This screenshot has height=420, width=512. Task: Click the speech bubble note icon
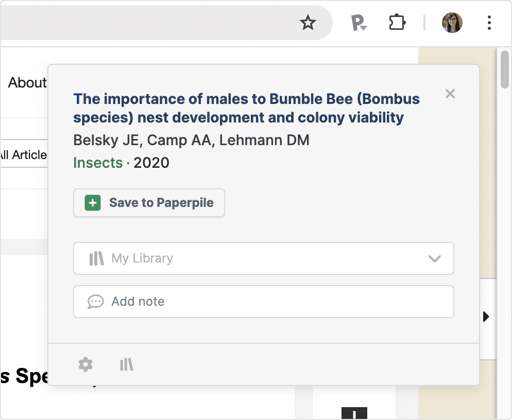tap(96, 302)
